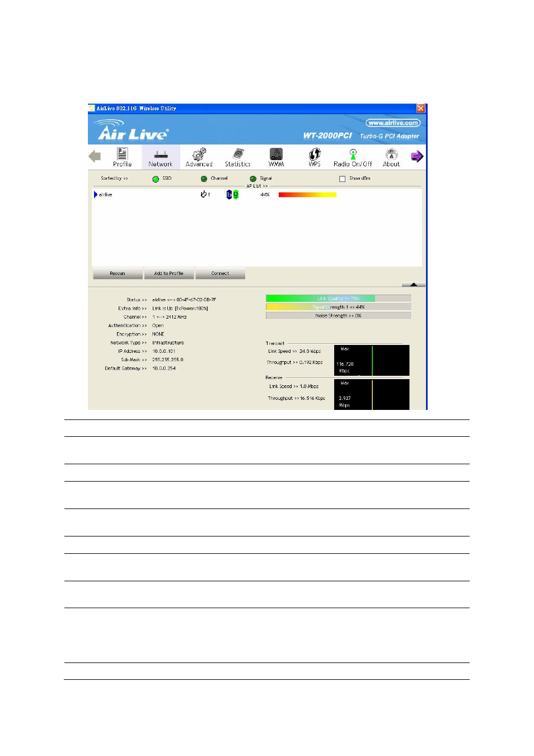Open www.airlive.com link

click(x=393, y=123)
